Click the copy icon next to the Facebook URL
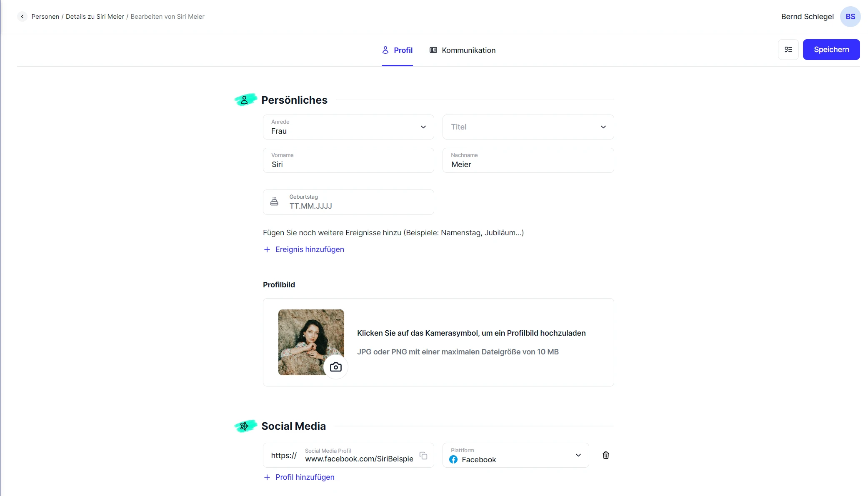This screenshot has width=868, height=496. coord(423,456)
